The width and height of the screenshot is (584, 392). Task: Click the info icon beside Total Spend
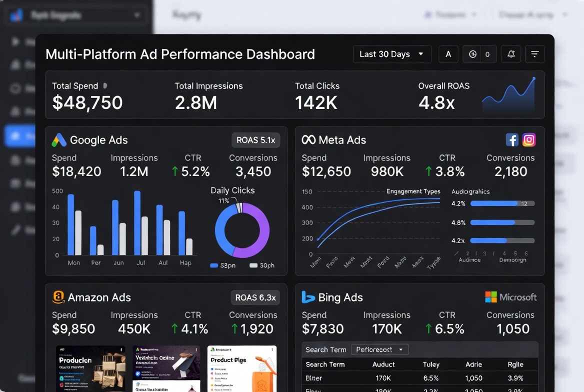(105, 85)
